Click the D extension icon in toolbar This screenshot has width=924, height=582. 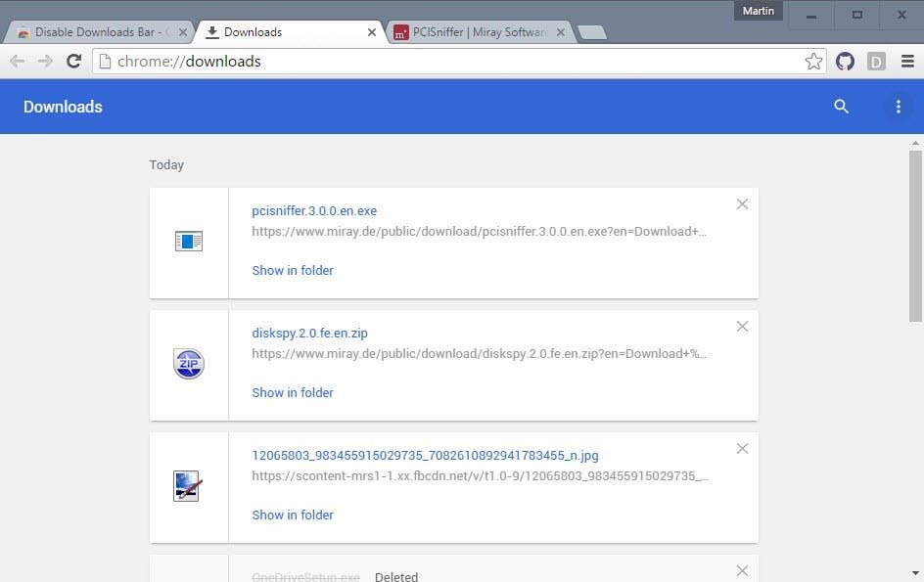[x=876, y=62]
